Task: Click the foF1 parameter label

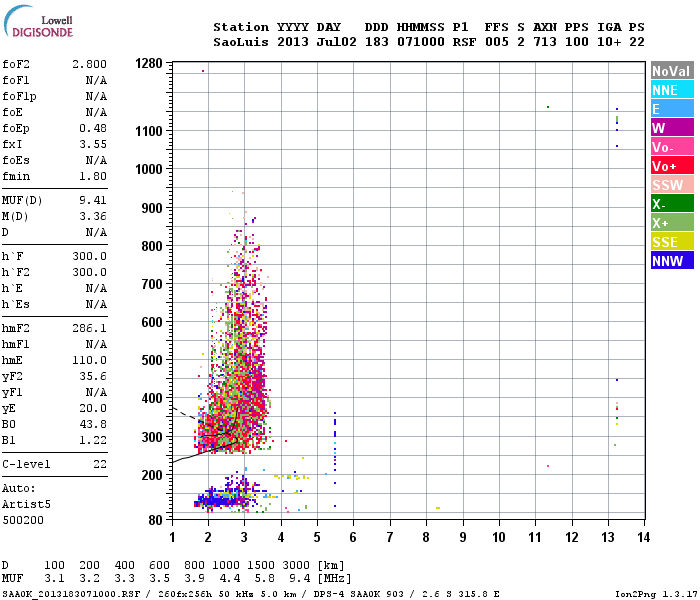Action: coord(16,80)
